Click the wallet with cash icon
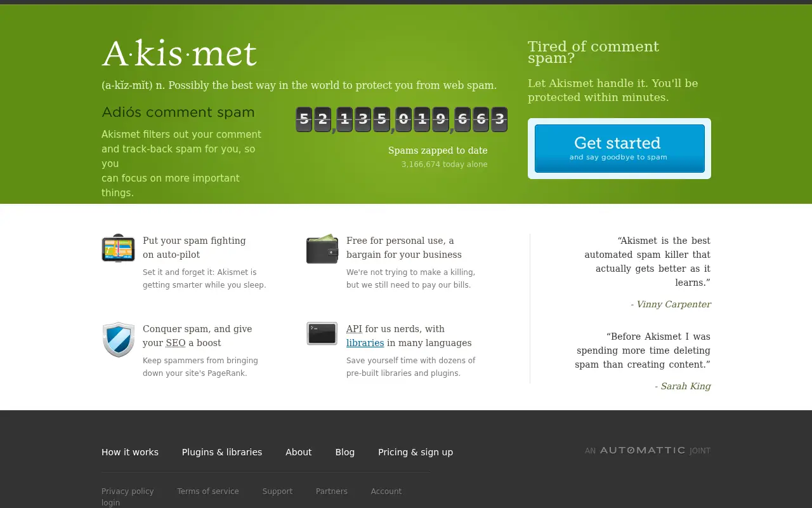The width and height of the screenshot is (812, 508). point(322,248)
